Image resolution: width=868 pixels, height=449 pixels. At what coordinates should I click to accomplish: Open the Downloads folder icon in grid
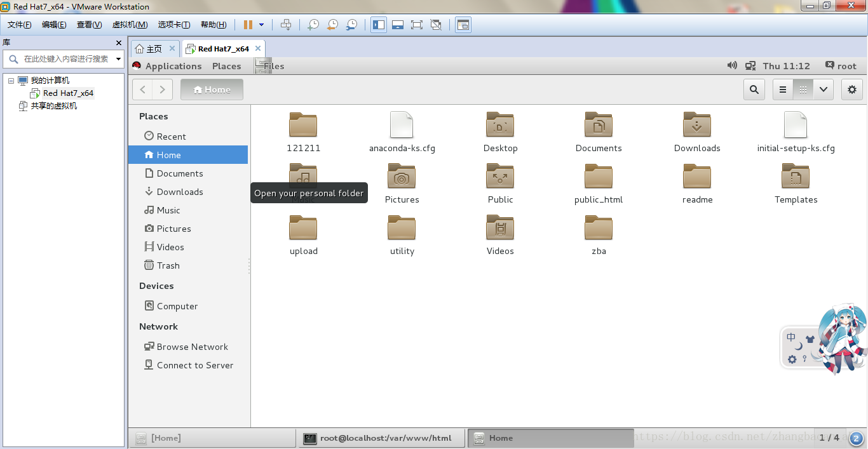pyautogui.click(x=697, y=125)
